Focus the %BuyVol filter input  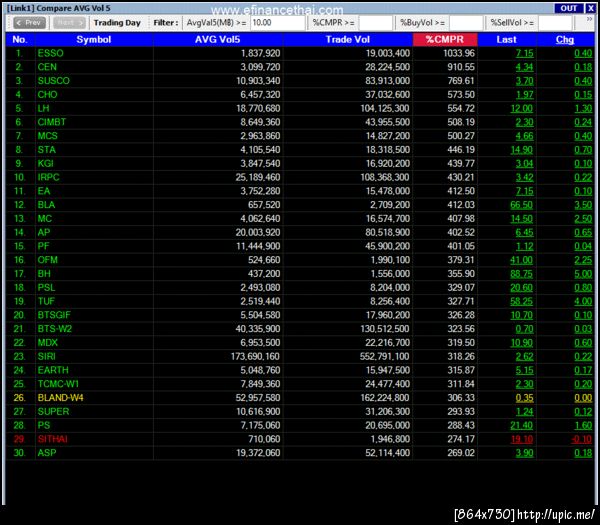coord(466,23)
